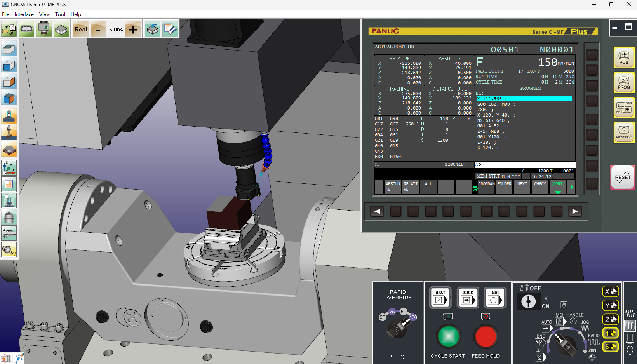
Task: Select the front view cube icon
Action: tap(9, 66)
